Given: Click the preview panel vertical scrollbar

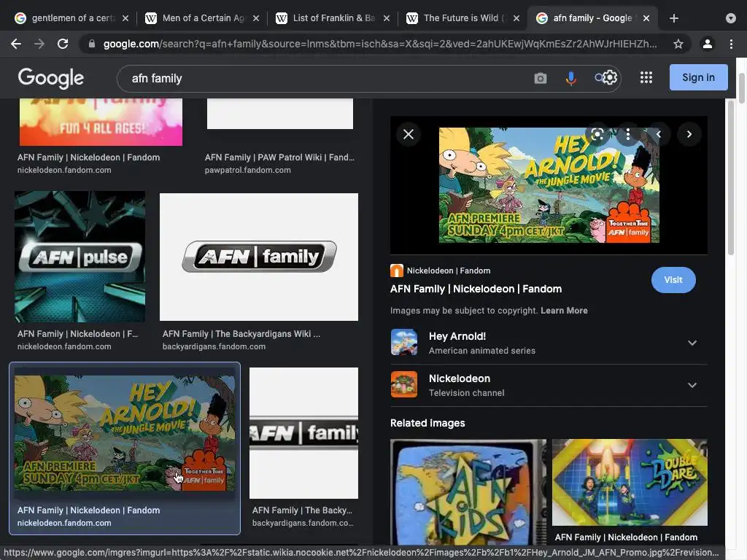Looking at the screenshot, I should coord(731,179).
